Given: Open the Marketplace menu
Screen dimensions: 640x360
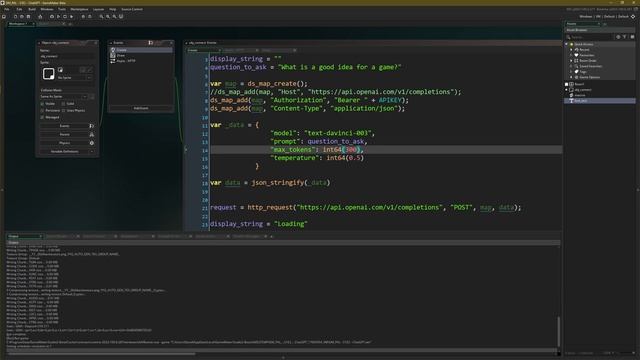Looking at the screenshot, I should click(x=79, y=9).
